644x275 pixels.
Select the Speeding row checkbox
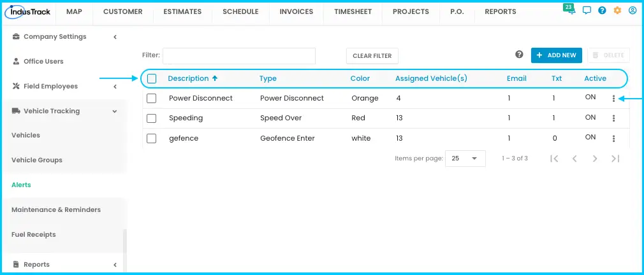[x=152, y=118]
